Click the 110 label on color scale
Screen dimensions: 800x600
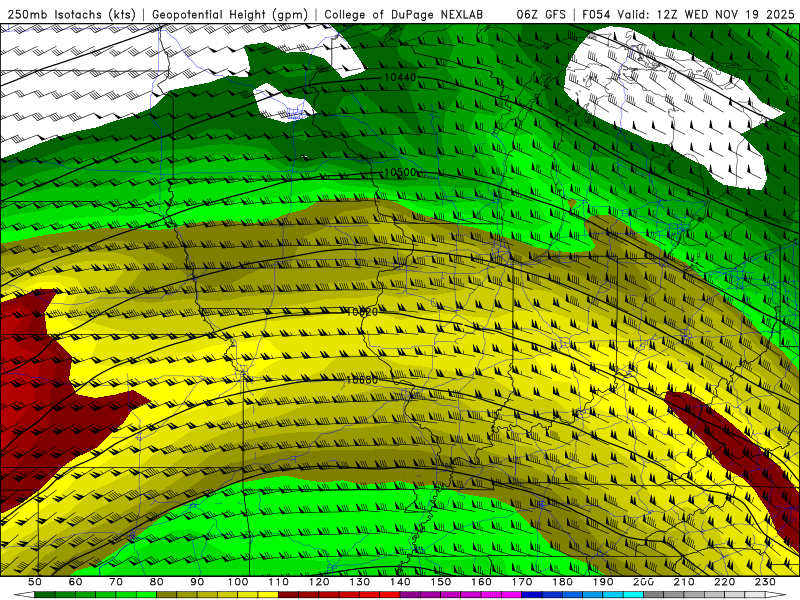tap(279, 582)
